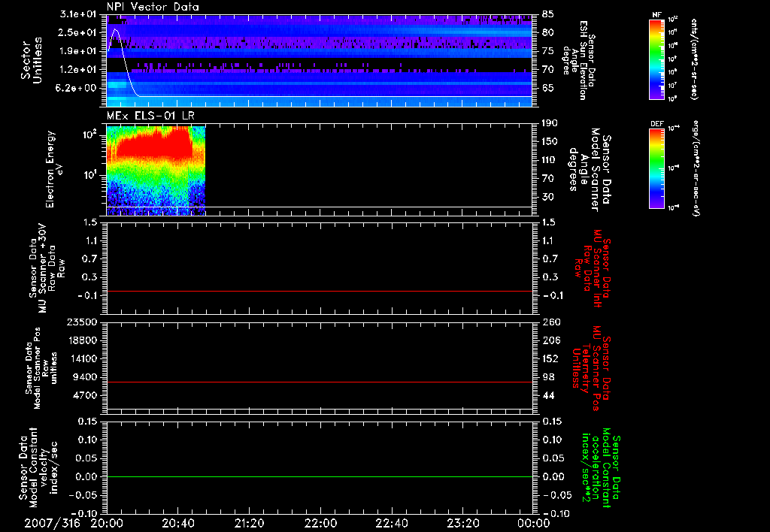Click the '206' telemetry tick label
The height and width of the screenshot is (532, 770).
tap(550, 340)
